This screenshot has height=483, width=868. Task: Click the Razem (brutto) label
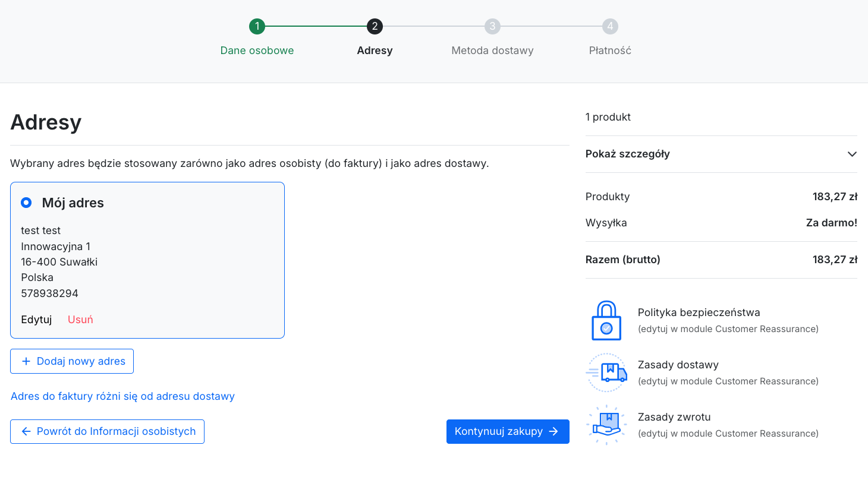pos(622,260)
